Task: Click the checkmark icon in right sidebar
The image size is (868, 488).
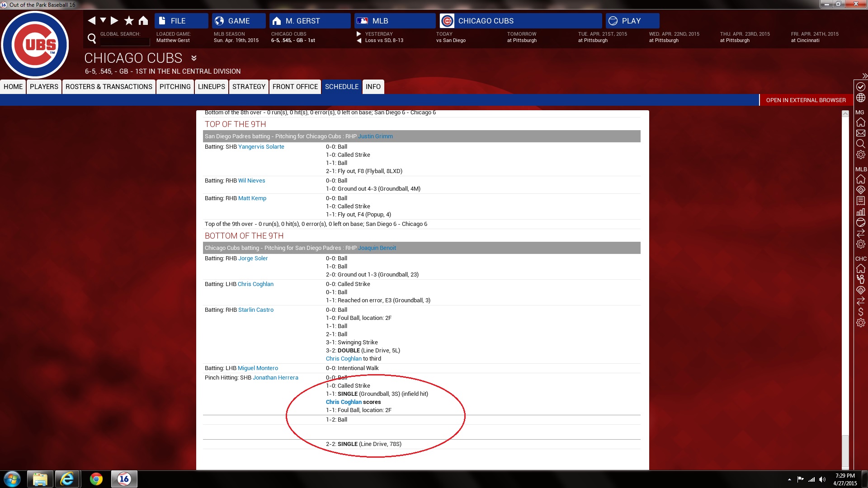Action: [x=860, y=87]
